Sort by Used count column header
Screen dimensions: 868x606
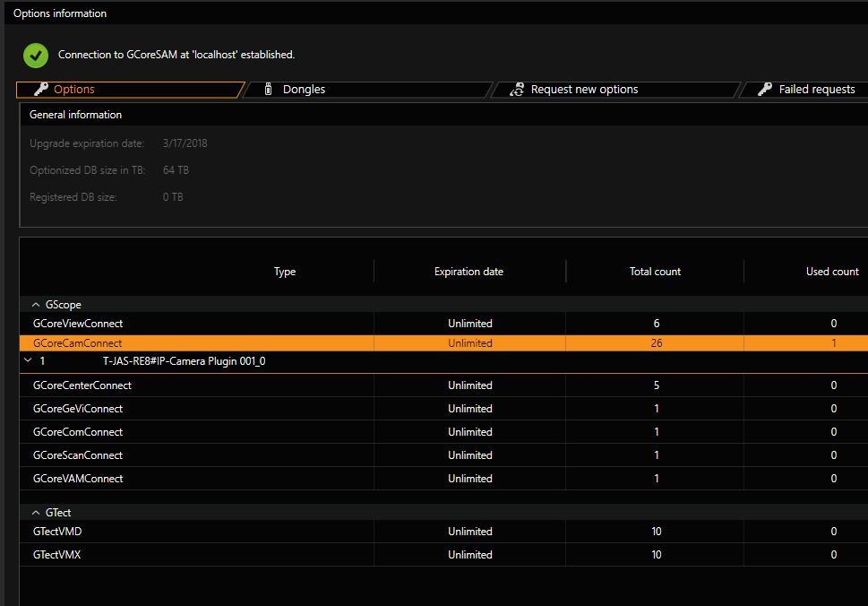pyautogui.click(x=832, y=272)
